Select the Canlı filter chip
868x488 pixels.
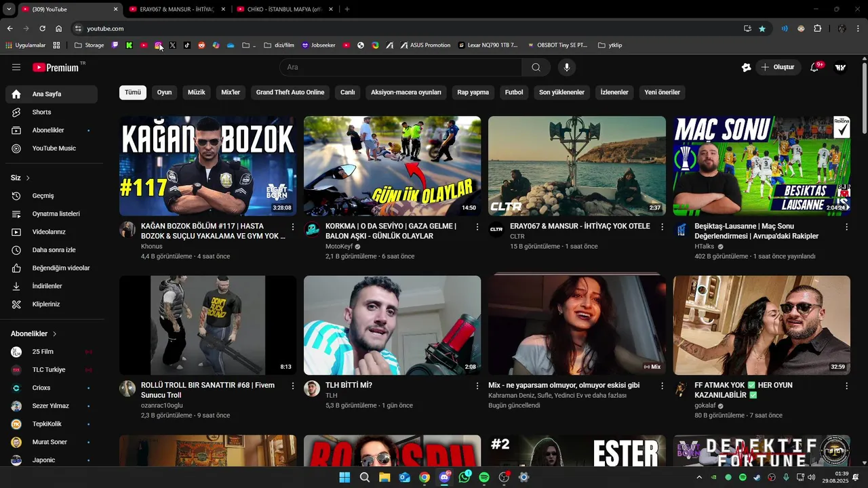click(x=347, y=92)
